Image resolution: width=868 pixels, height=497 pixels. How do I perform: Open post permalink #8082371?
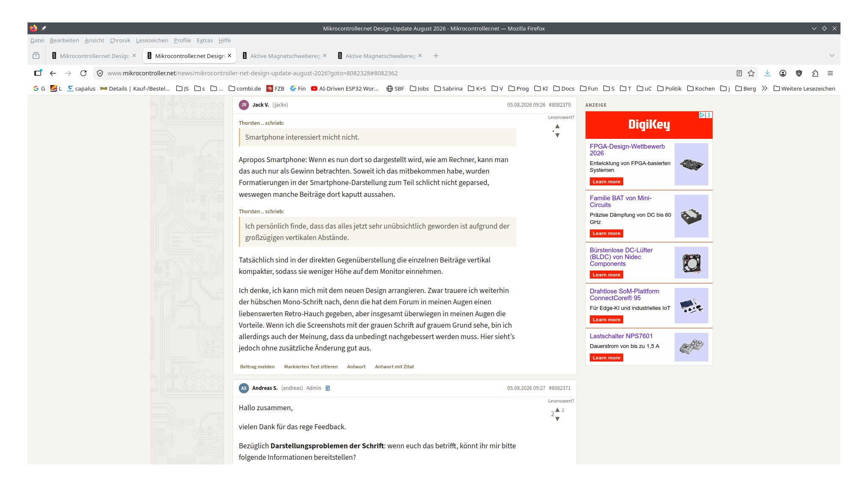coord(560,388)
